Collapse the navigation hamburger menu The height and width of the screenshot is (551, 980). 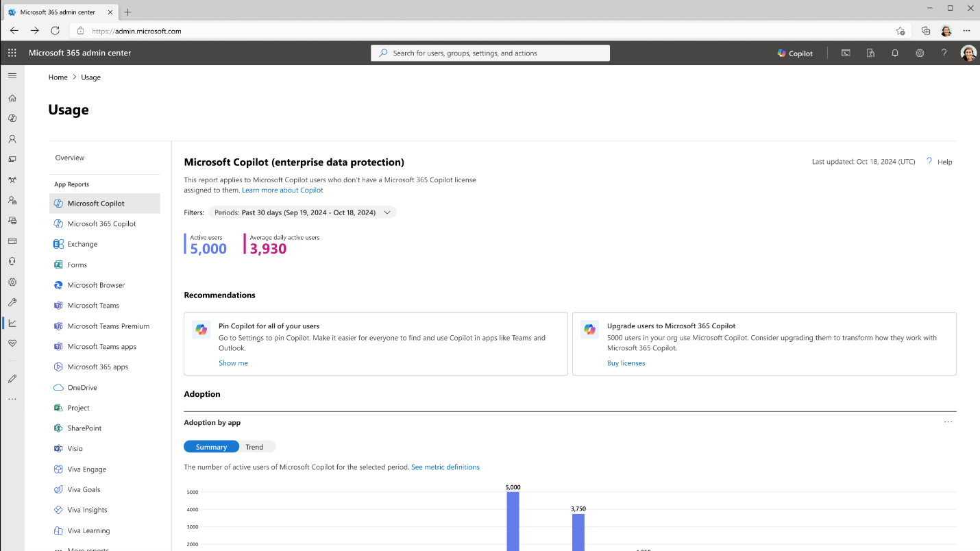[12, 75]
